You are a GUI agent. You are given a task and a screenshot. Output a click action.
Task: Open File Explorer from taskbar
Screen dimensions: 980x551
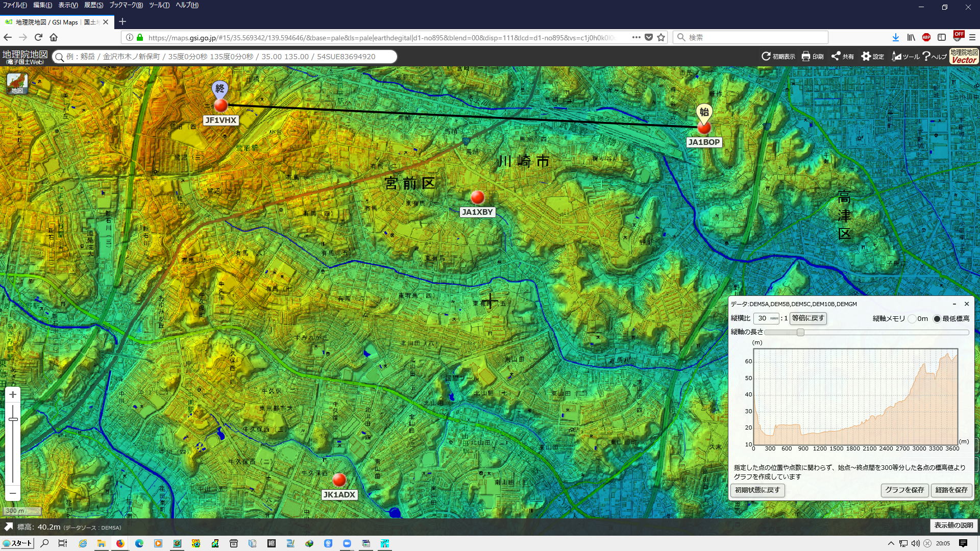(x=101, y=543)
